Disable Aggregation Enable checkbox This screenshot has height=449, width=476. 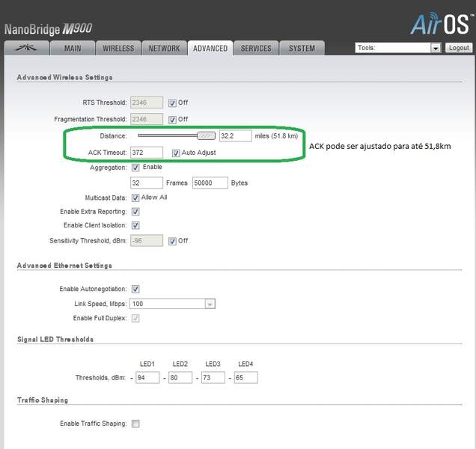click(135, 168)
